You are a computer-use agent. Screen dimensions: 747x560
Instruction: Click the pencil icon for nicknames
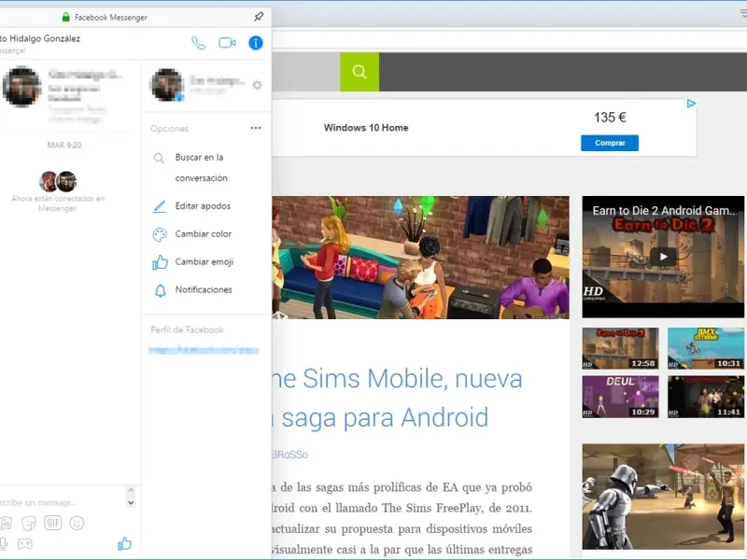click(x=159, y=206)
